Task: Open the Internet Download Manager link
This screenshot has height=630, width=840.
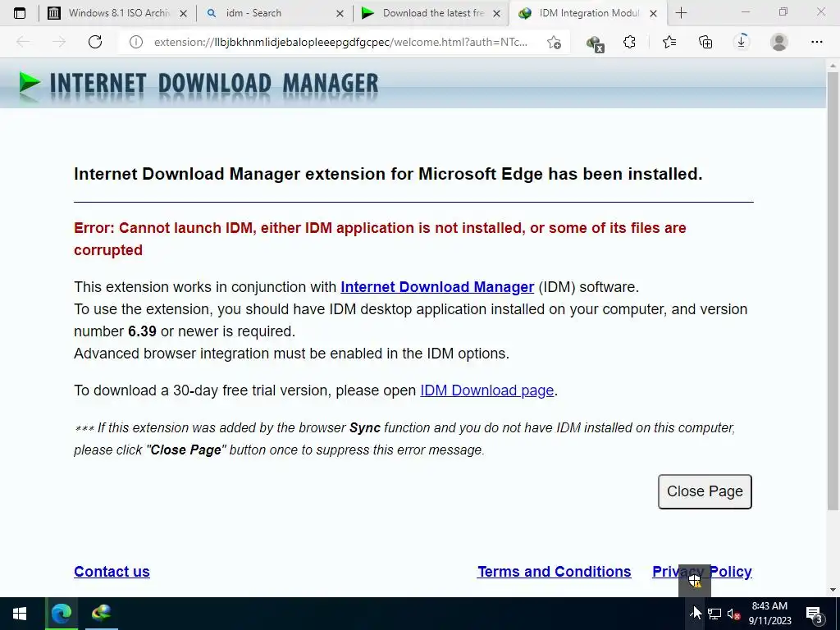Action: [437, 287]
